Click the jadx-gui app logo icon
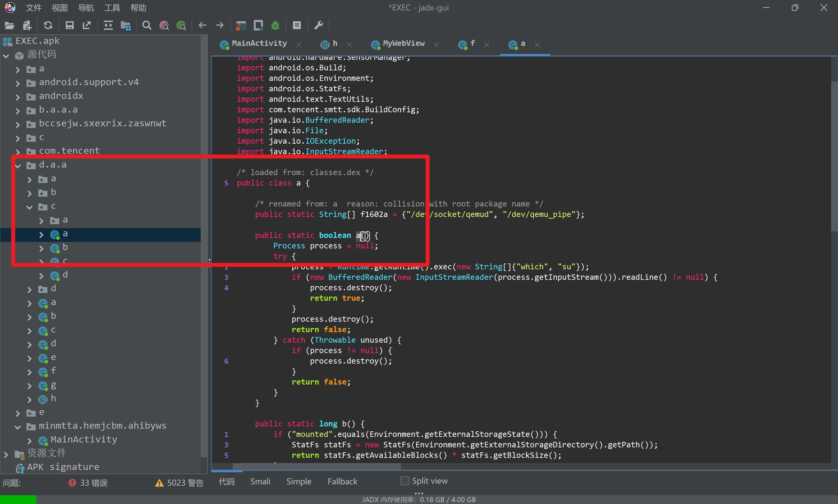838x504 pixels. tap(10, 8)
